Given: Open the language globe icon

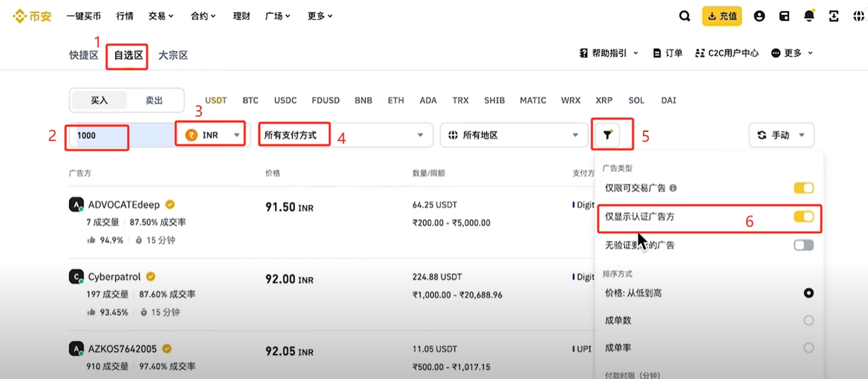Looking at the screenshot, I should (x=858, y=16).
